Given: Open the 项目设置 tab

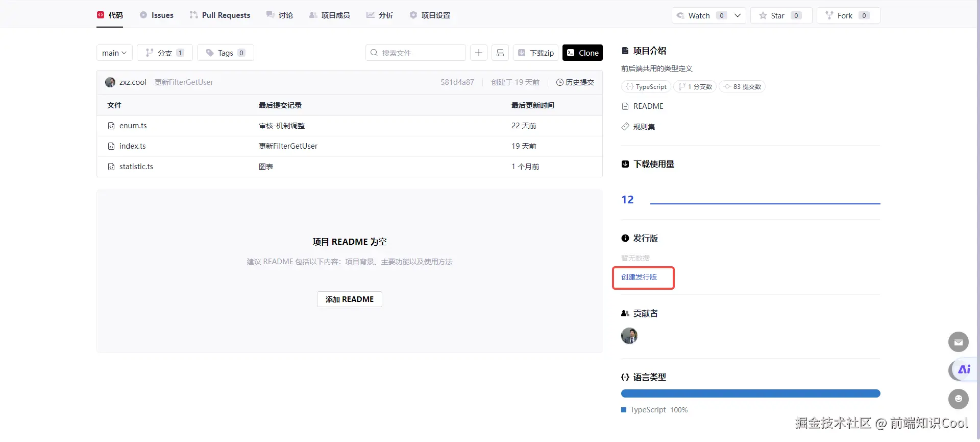Looking at the screenshot, I should (430, 15).
